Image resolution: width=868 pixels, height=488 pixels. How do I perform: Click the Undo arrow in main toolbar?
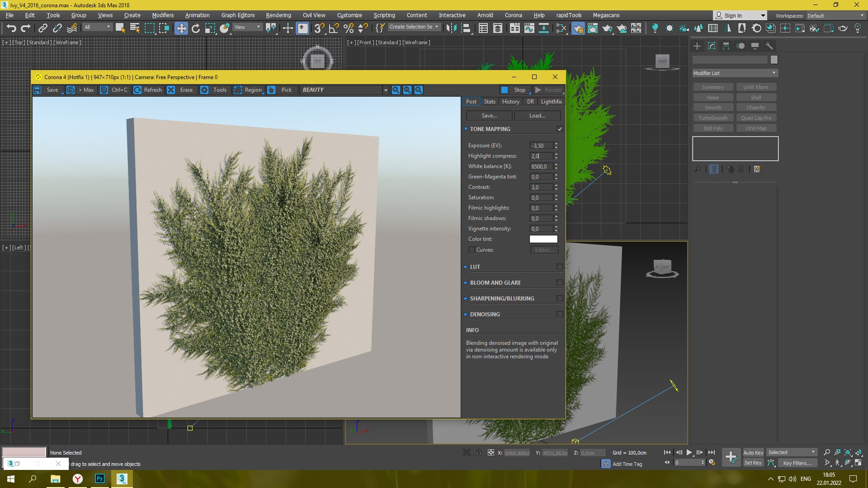[11, 28]
